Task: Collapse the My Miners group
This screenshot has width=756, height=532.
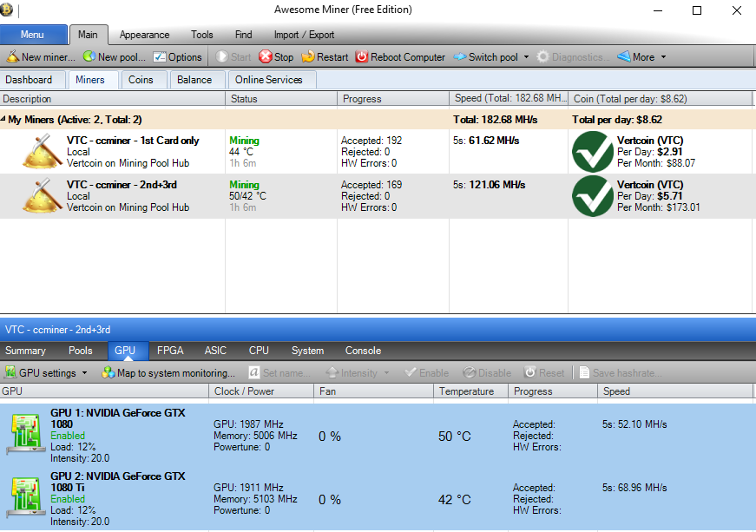Action: [3, 119]
